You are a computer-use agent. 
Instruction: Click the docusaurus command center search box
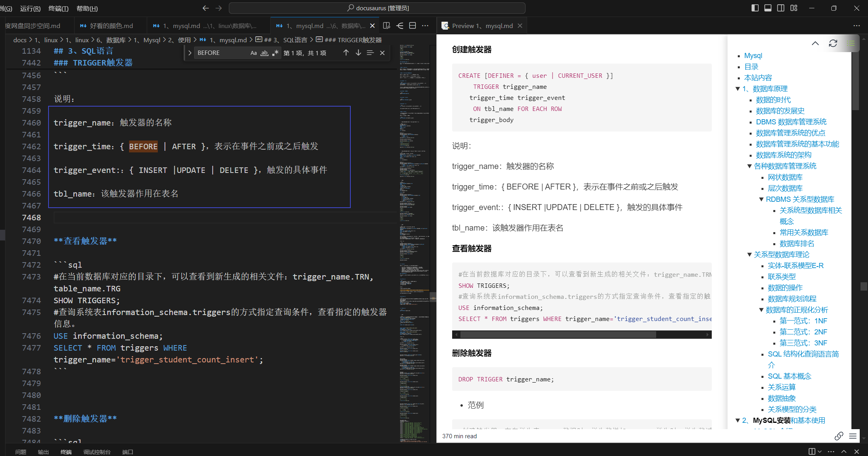[x=377, y=8]
